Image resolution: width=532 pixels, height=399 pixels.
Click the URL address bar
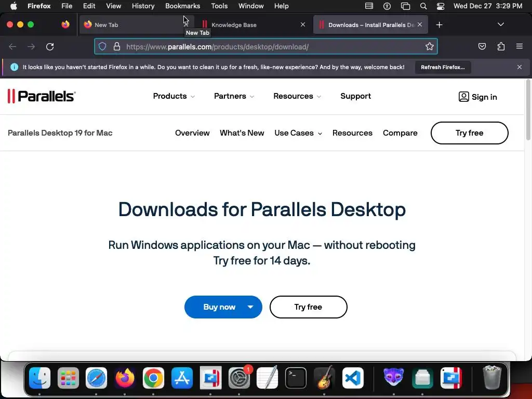[x=266, y=46]
